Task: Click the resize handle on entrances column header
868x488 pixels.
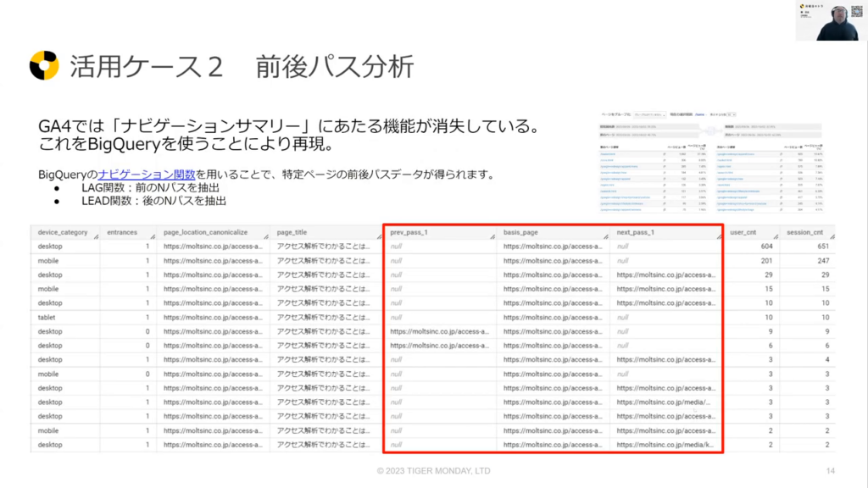Action: click(151, 237)
